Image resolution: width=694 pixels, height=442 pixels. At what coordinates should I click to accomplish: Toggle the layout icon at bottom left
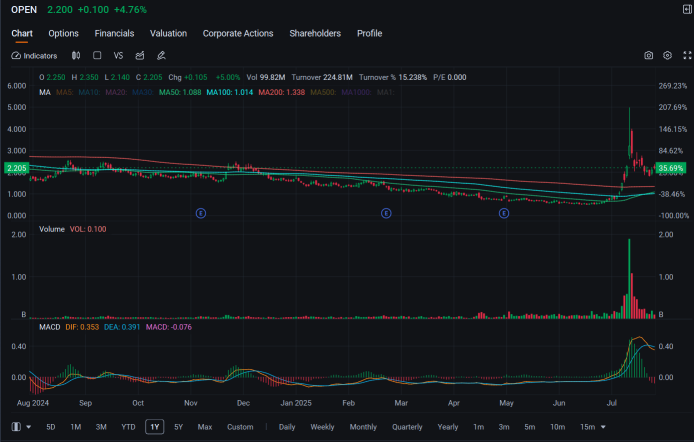coord(16,427)
